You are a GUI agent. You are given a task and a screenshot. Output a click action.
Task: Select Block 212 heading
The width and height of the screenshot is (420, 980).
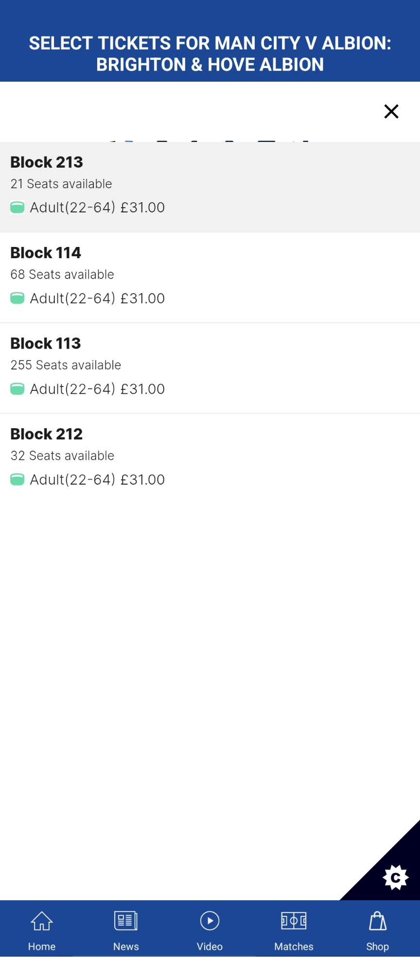pos(47,434)
